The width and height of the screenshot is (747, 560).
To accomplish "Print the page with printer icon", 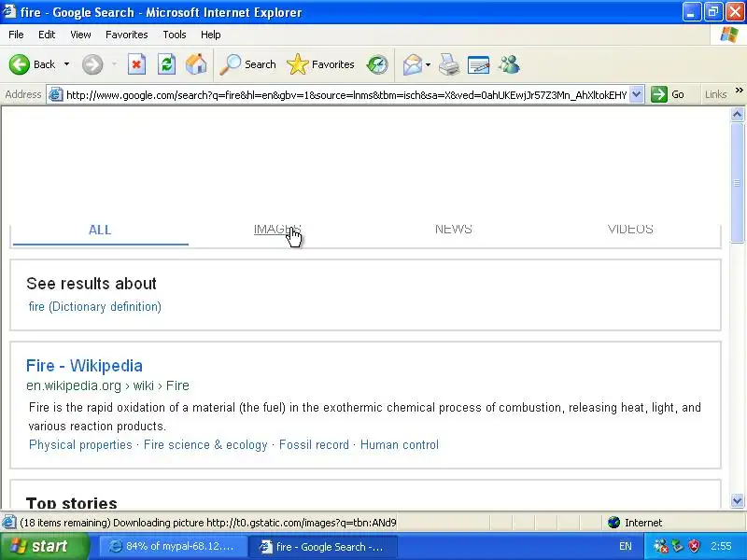I will tap(449, 64).
